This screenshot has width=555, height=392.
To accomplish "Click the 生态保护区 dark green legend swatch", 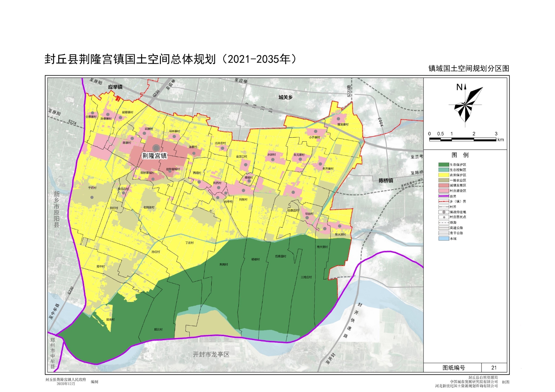I will point(444,165).
